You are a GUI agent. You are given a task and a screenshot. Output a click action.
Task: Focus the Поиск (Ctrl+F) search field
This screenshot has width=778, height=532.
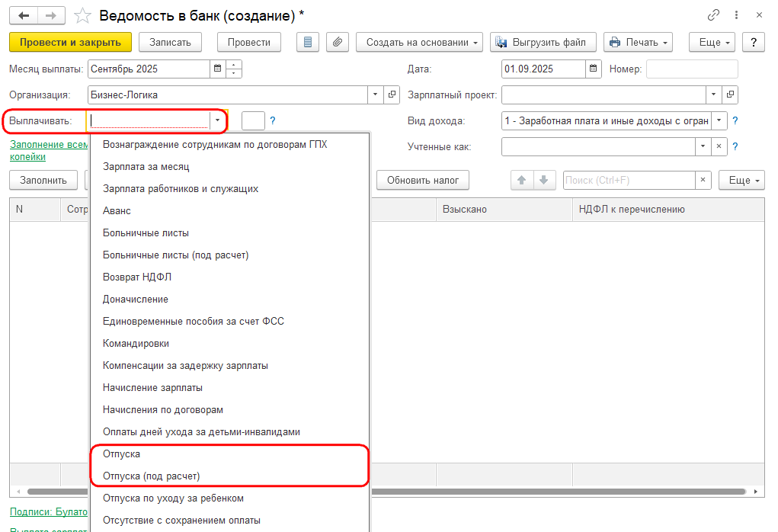(x=629, y=180)
